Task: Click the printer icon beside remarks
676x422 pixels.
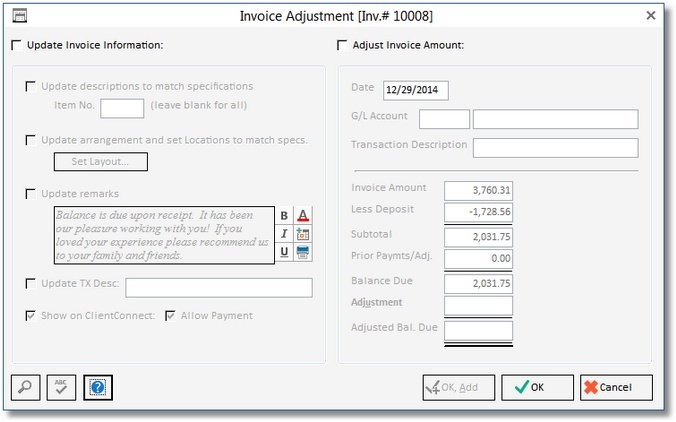Action: [303, 252]
